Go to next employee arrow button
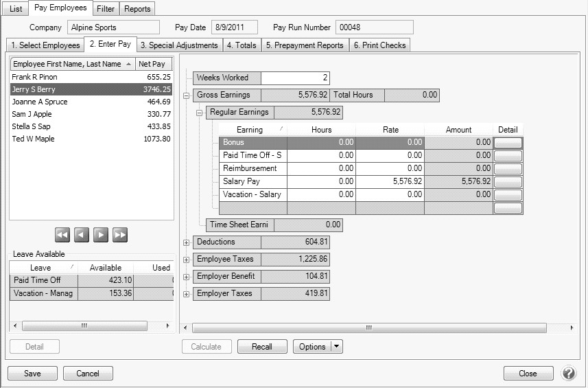Screen dimensions: 588x388 (x=101, y=235)
